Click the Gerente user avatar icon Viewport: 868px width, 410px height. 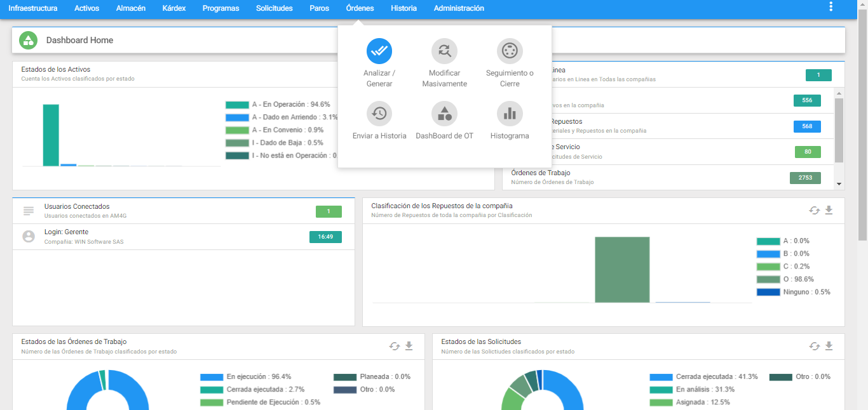(28, 236)
